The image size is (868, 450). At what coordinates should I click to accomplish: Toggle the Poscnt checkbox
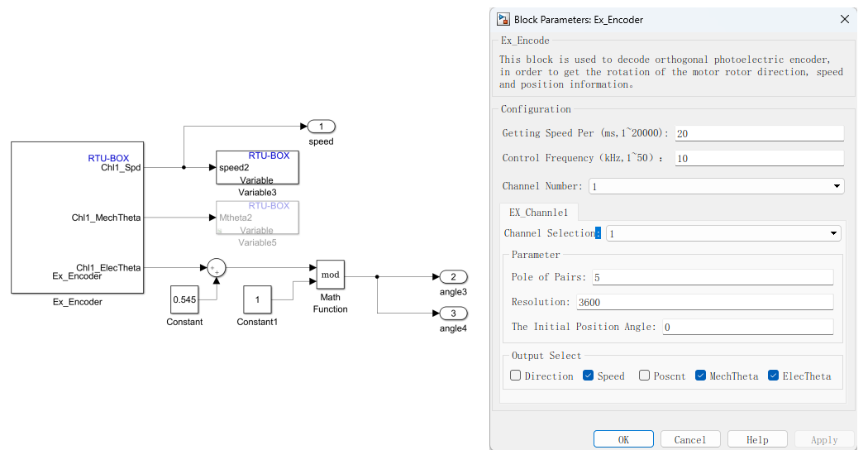[x=645, y=376]
